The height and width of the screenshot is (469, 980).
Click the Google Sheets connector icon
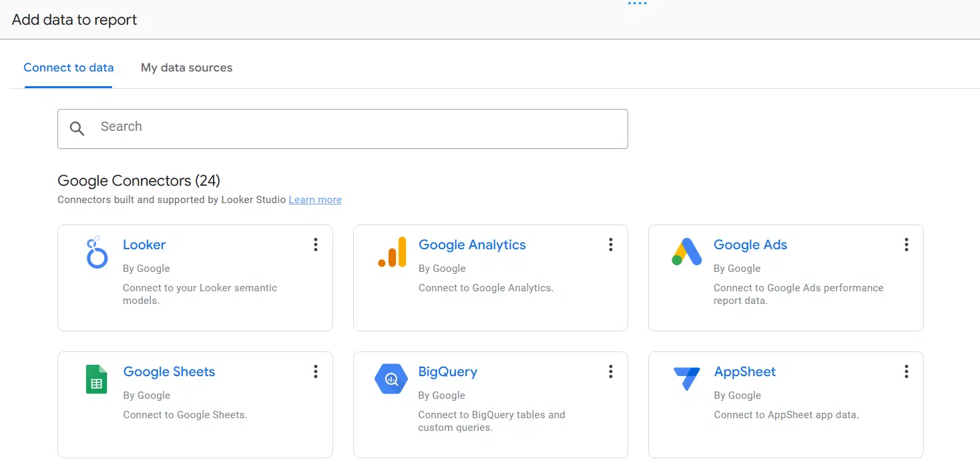coord(96,379)
